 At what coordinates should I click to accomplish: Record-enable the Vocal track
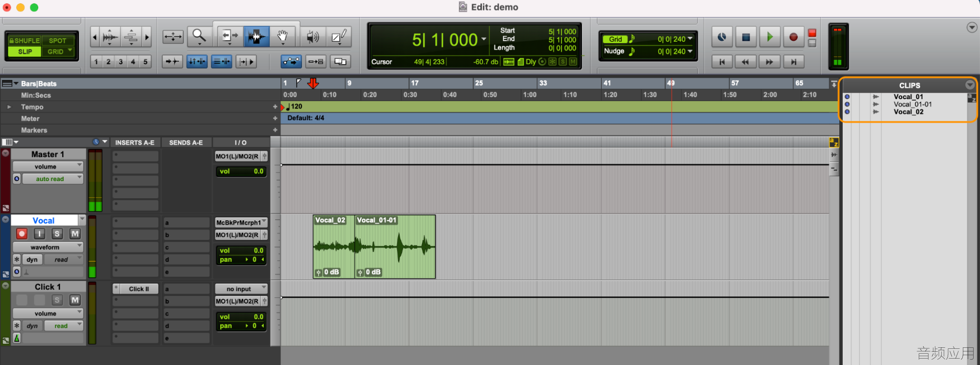22,234
